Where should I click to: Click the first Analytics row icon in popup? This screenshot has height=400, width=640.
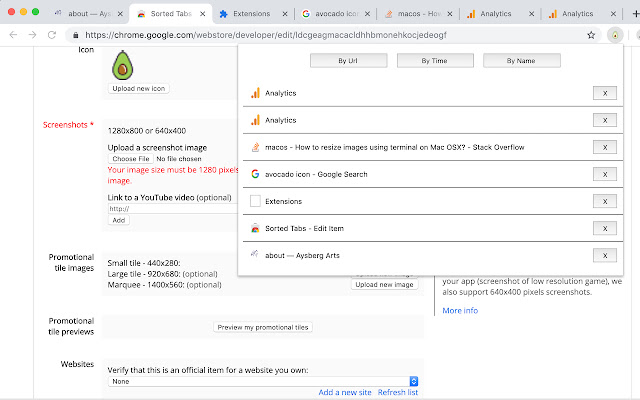[x=255, y=93]
